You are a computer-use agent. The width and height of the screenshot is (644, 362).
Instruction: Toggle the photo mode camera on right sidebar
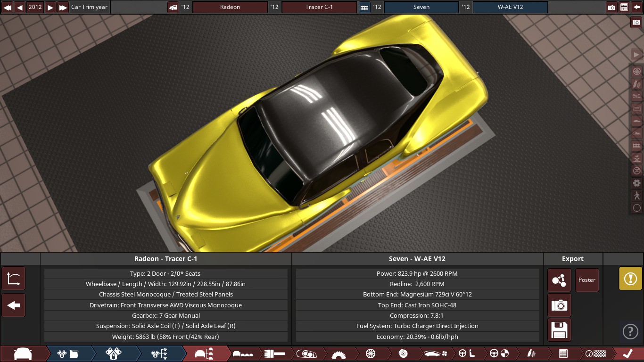[x=636, y=22]
